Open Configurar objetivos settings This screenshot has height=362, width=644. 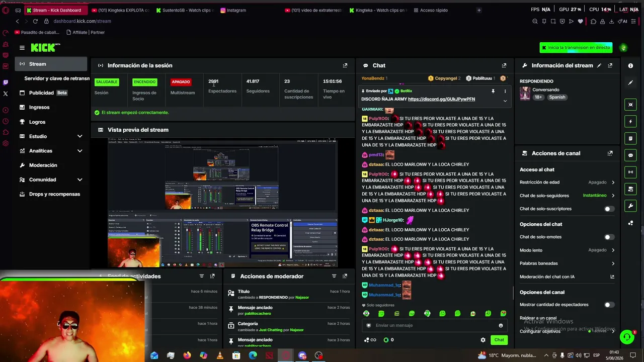567,331
